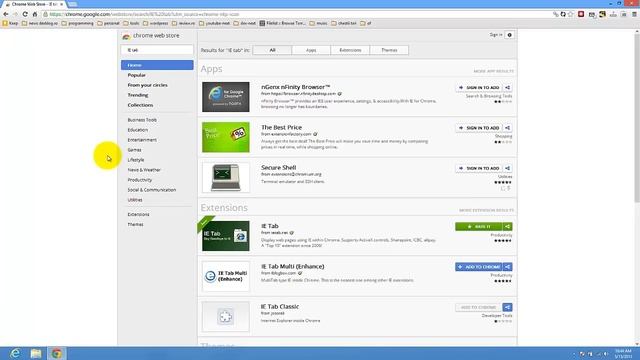Open Entertainment category

142,140
